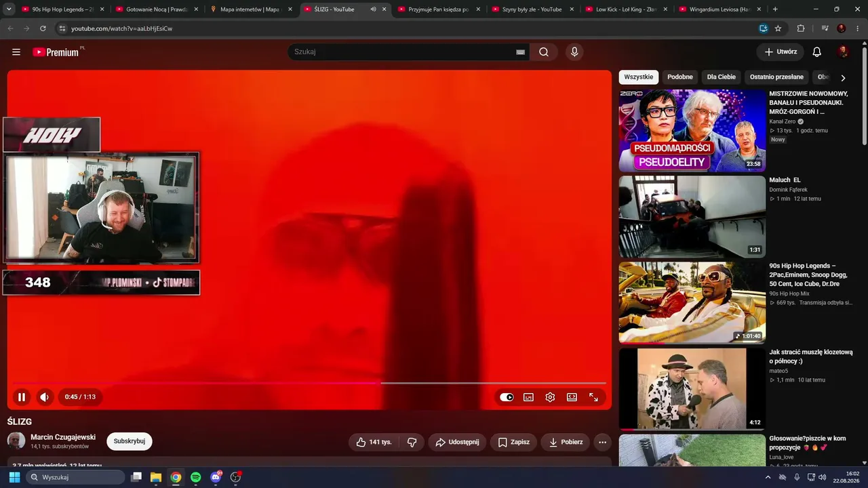The height and width of the screenshot is (488, 868).
Task: Open a new browser tab
Action: pyautogui.click(x=775, y=9)
